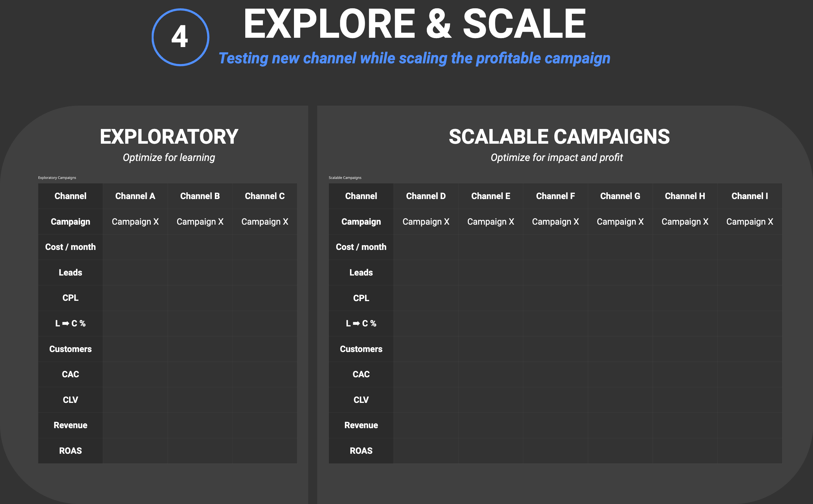The image size is (813, 504).
Task: Select the "Campaign" row label in Exploratory table
Action: [70, 222]
